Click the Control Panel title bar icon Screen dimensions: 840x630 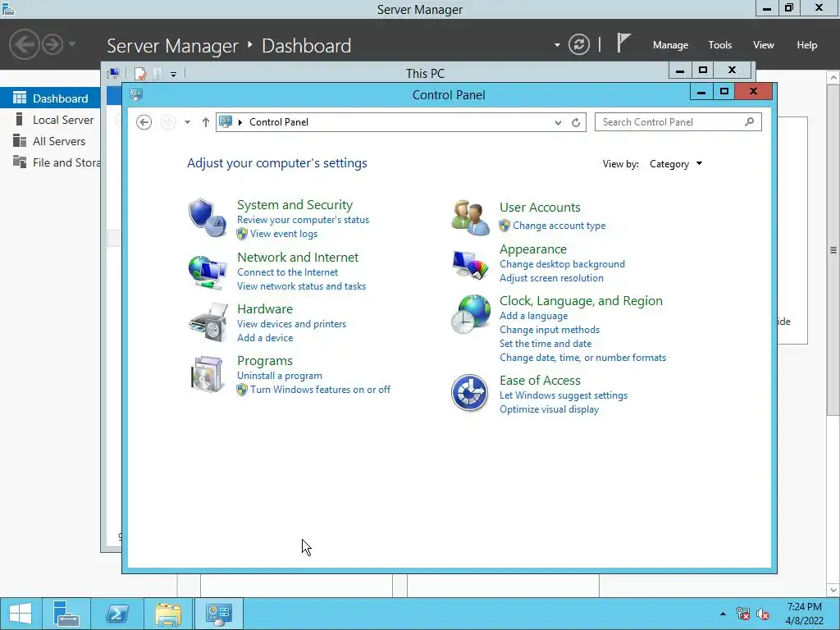[x=136, y=95]
